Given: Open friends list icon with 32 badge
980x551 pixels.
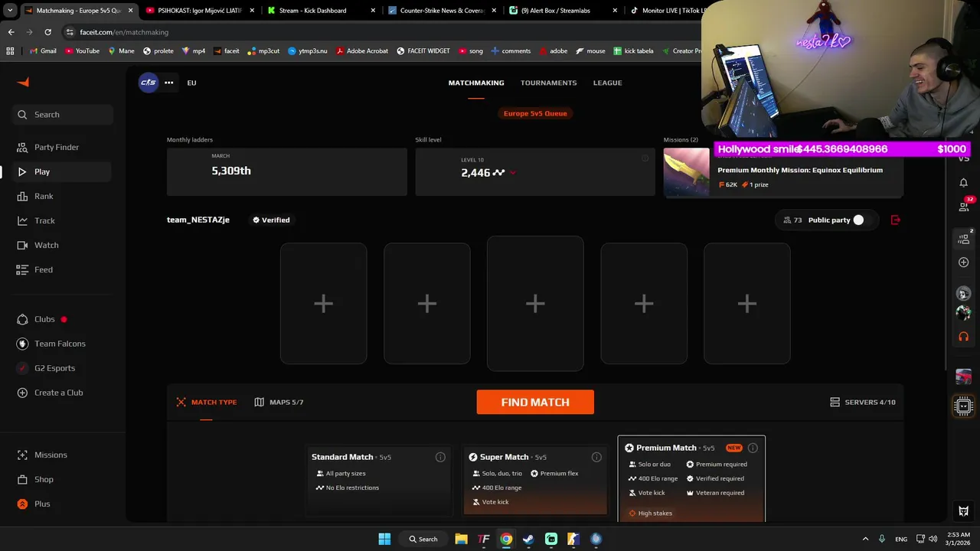Looking at the screenshot, I should (964, 206).
